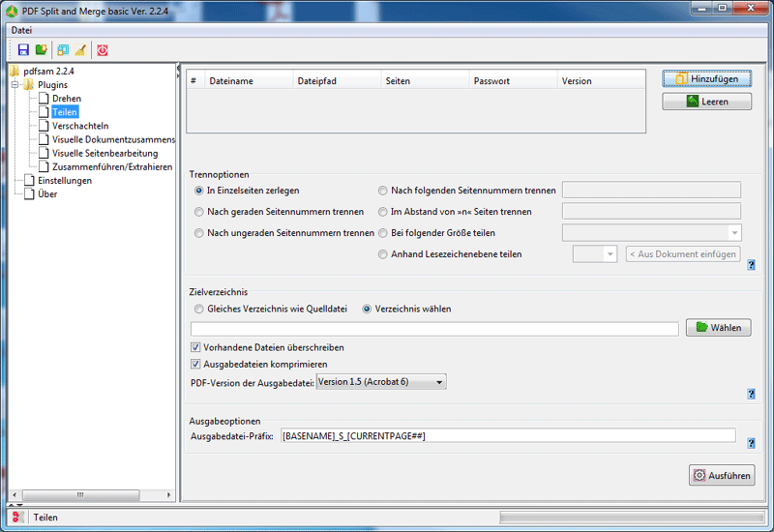774x532 pixels.
Task: Select Gleiches Verzeichnis wie Quelldatei
Action: [x=199, y=309]
